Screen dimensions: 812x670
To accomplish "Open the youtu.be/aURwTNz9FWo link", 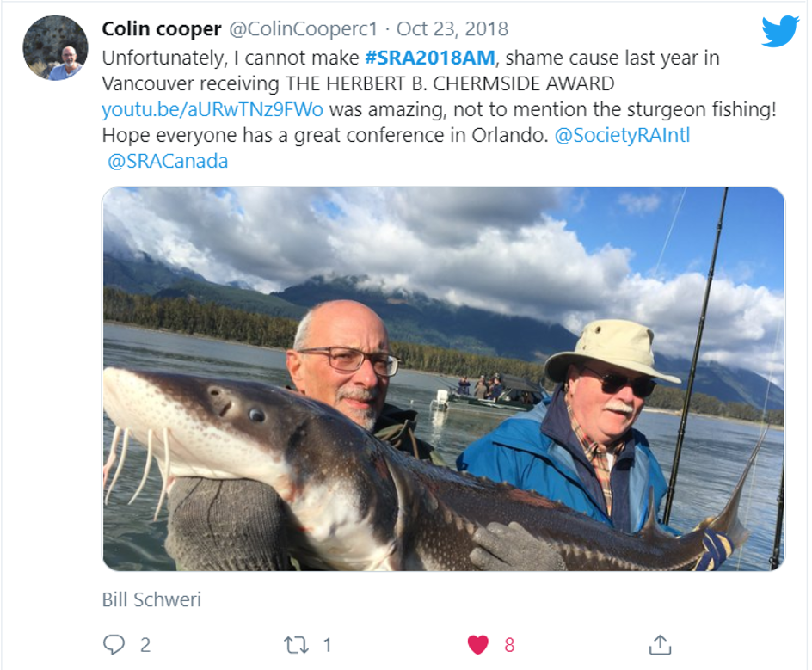I will point(212,109).
